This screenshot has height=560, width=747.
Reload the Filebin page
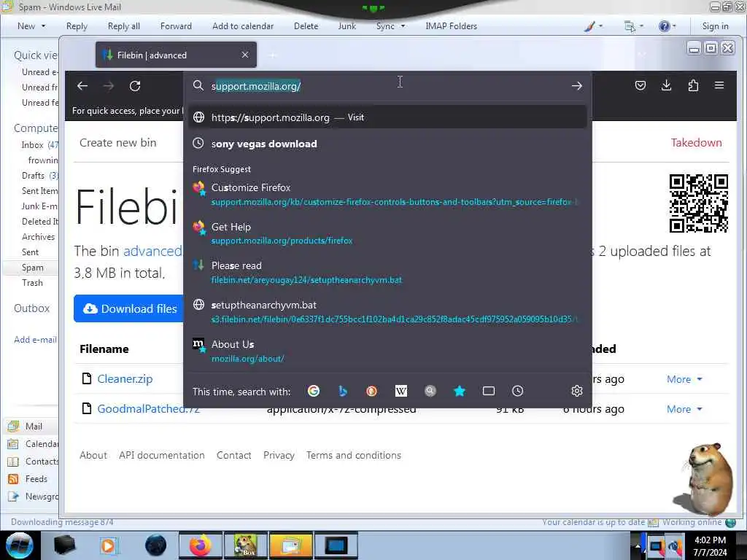pyautogui.click(x=135, y=86)
